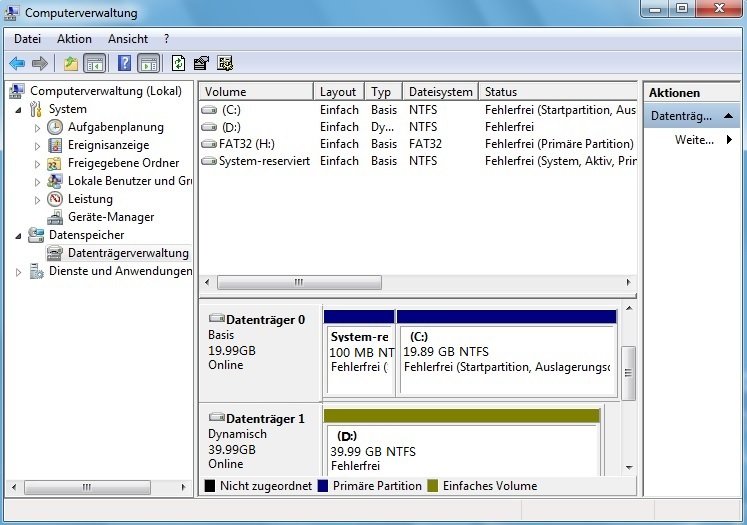Click the tree pane horizontal scrollbar thumb

click(x=87, y=487)
